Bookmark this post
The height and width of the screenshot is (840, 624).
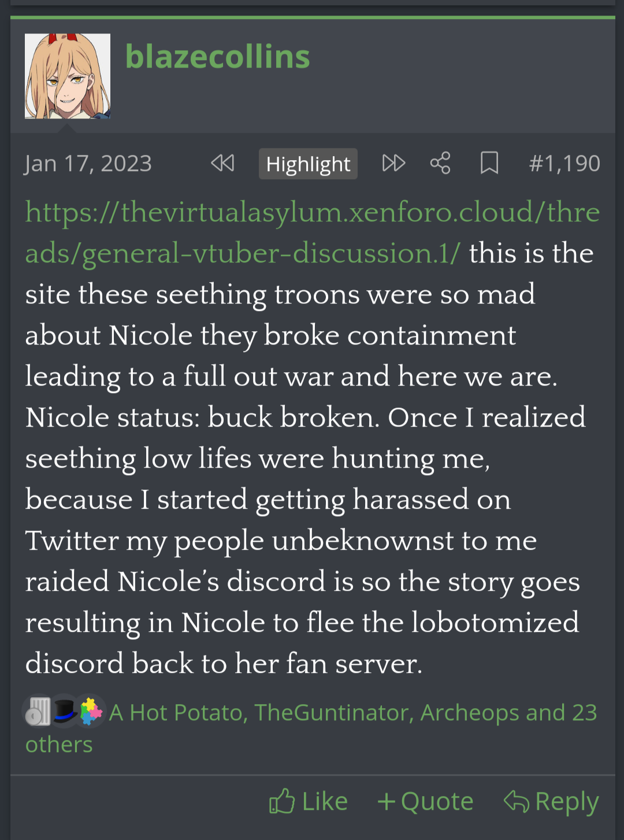(x=489, y=164)
